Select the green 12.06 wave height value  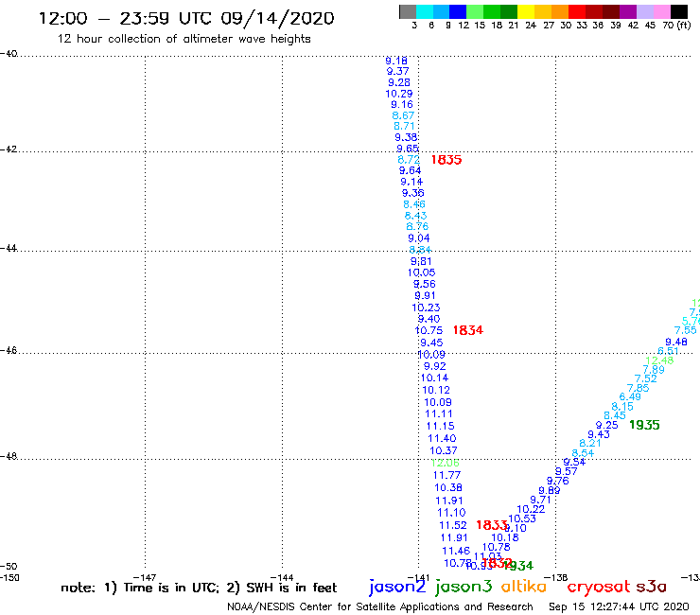tap(446, 464)
